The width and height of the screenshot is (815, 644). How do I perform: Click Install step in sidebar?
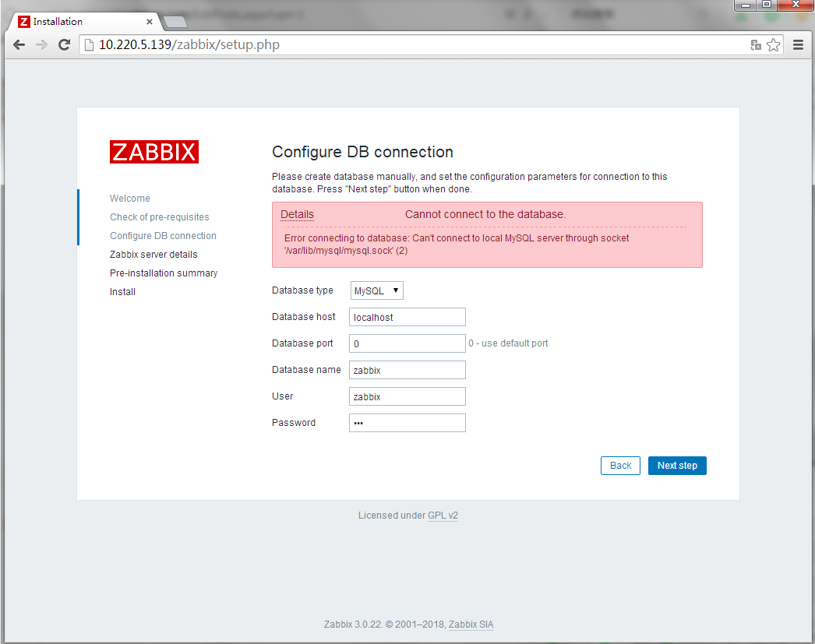(122, 292)
